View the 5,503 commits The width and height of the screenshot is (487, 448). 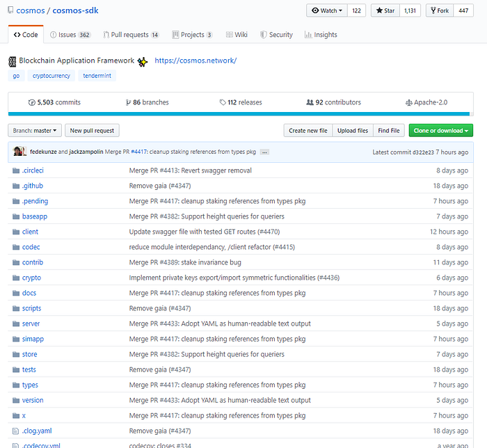(54, 102)
